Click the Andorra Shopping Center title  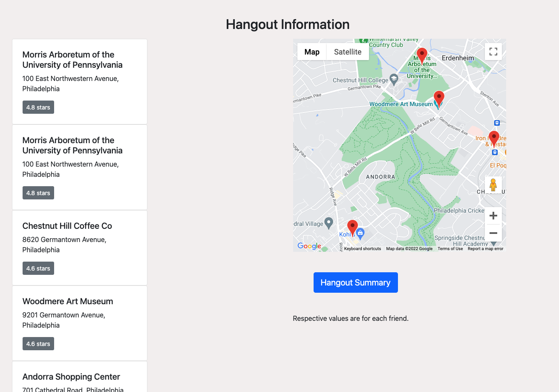71,377
